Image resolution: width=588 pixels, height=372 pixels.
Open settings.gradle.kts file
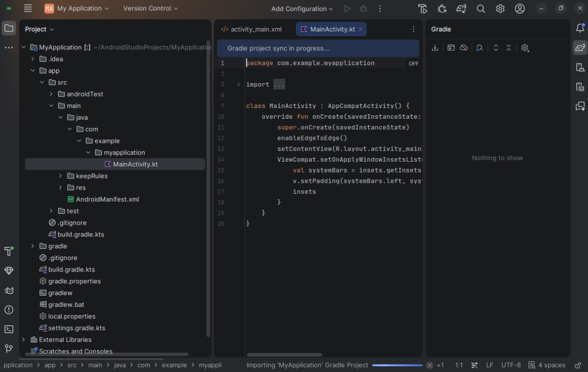click(72, 328)
